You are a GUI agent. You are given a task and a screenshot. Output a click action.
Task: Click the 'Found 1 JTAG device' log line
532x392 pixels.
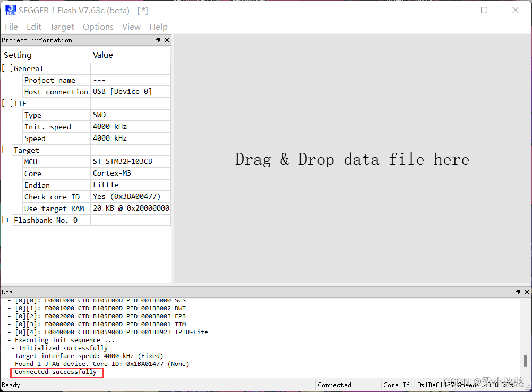(102, 364)
